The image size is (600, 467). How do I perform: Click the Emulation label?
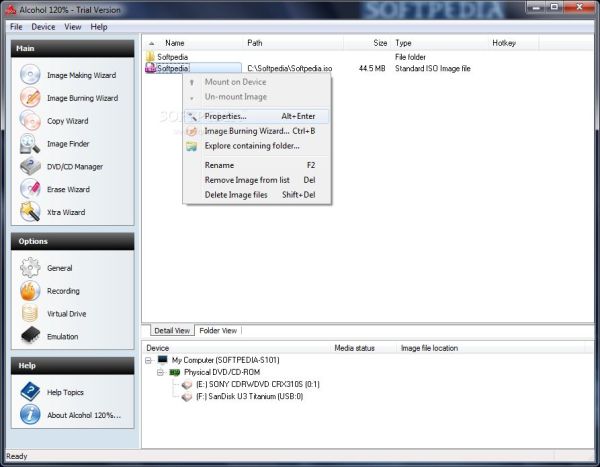[x=63, y=336]
